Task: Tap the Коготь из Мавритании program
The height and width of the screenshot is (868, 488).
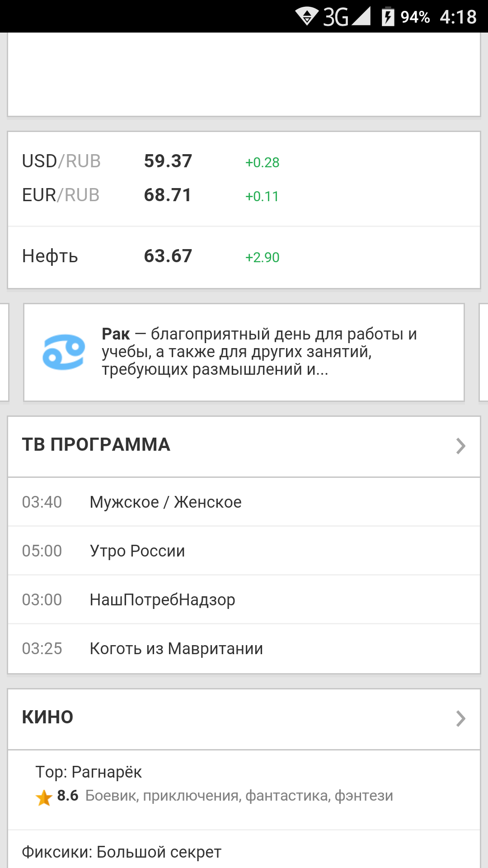Action: tap(176, 649)
